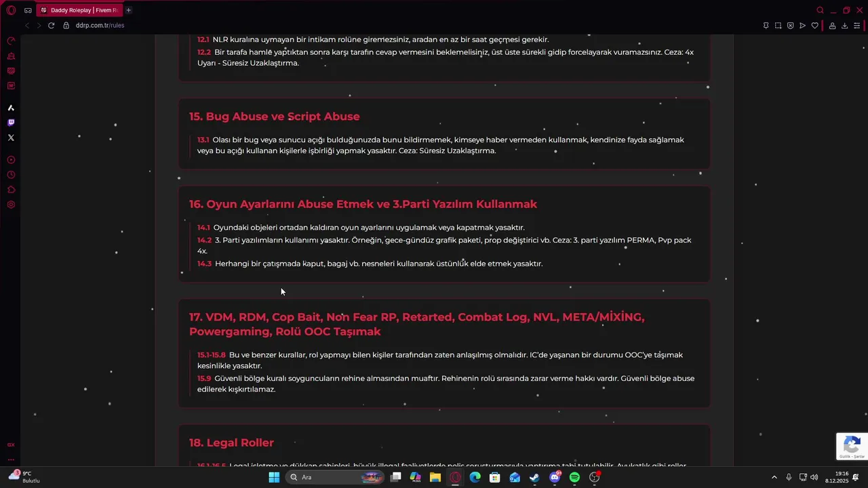Switch to Opera GX taskbar icon
868x488 pixels.
[x=455, y=477]
